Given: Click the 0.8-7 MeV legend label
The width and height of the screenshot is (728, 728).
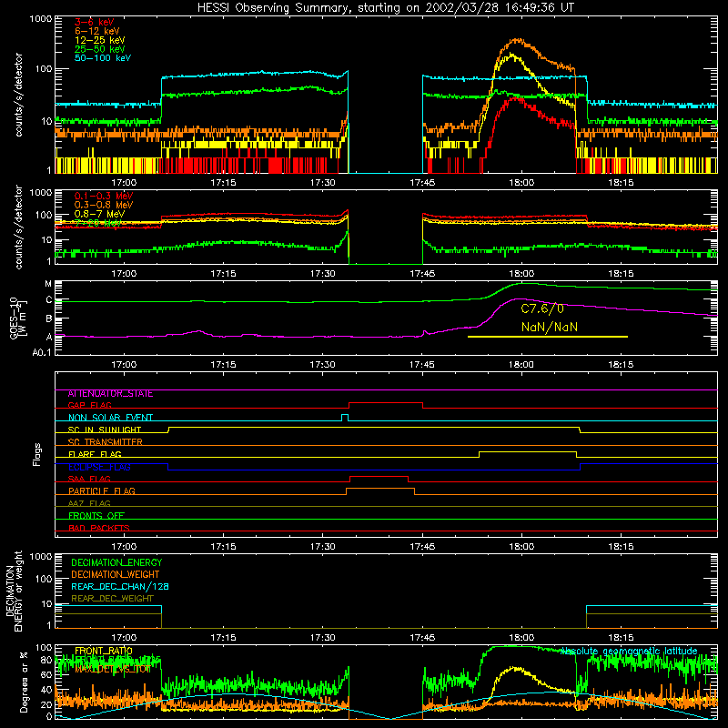Looking at the screenshot, I should pos(100,214).
